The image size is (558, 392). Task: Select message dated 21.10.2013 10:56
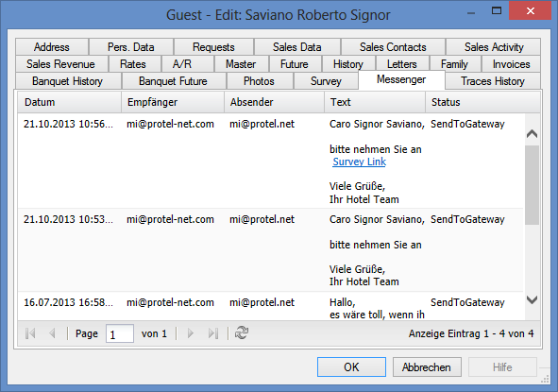coord(271,161)
